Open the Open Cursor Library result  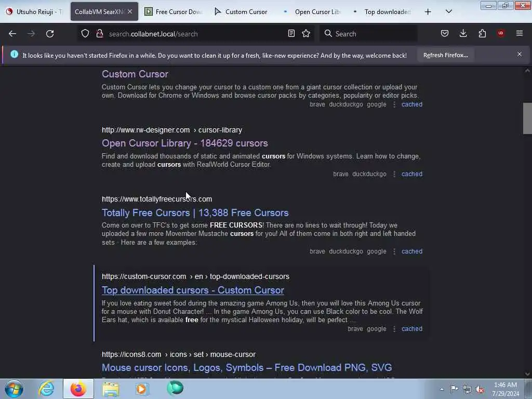(x=185, y=143)
